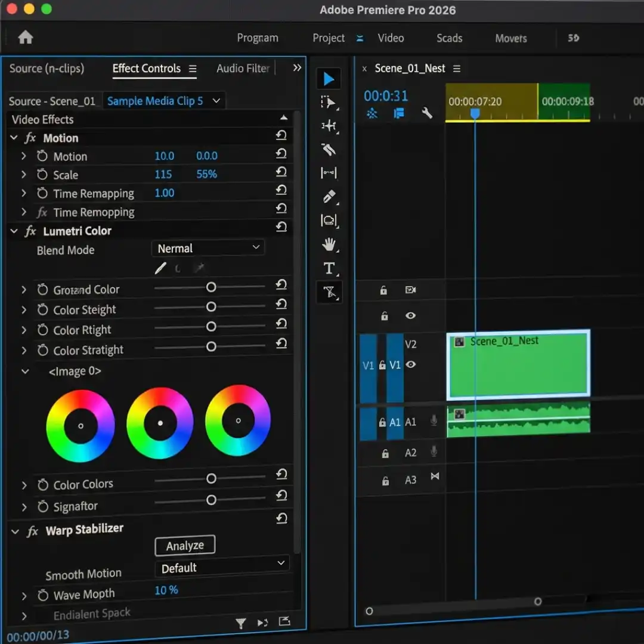The width and height of the screenshot is (644, 644).
Task: Collapse the Lumetri Color effect
Action: (x=14, y=231)
